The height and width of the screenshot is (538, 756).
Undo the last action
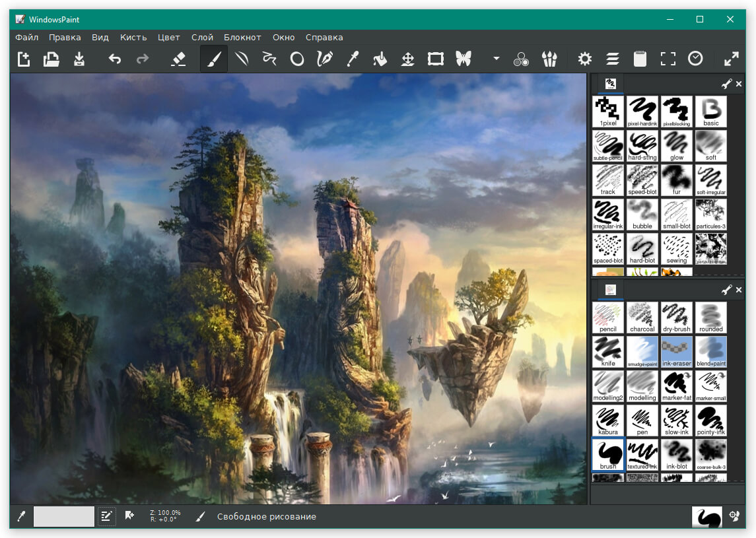click(115, 59)
